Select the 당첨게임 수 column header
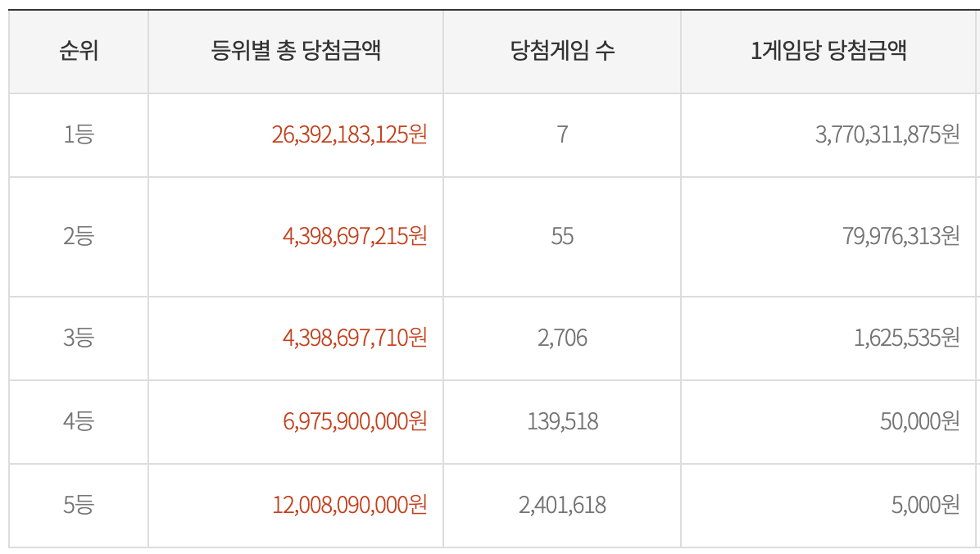 tap(562, 52)
